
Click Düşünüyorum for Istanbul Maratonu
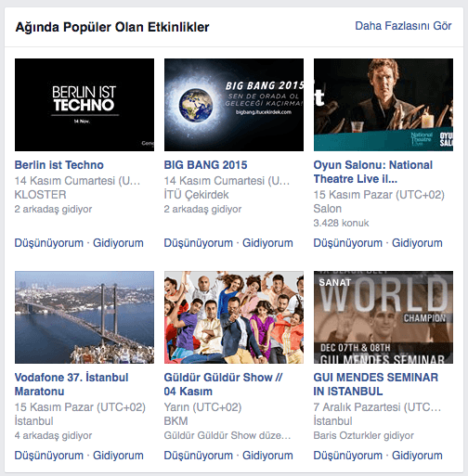click(x=49, y=456)
